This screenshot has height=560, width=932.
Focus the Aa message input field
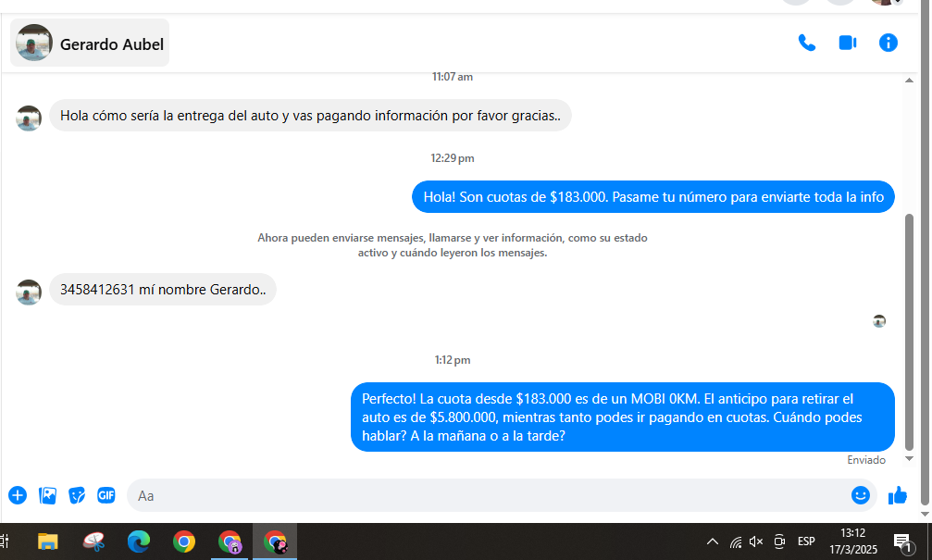click(488, 495)
